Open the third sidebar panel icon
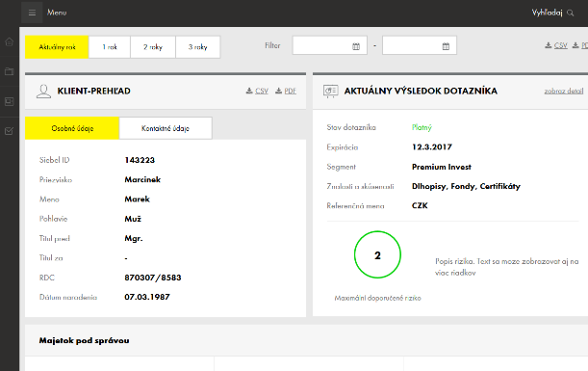The height and width of the screenshot is (371, 588). click(x=9, y=101)
